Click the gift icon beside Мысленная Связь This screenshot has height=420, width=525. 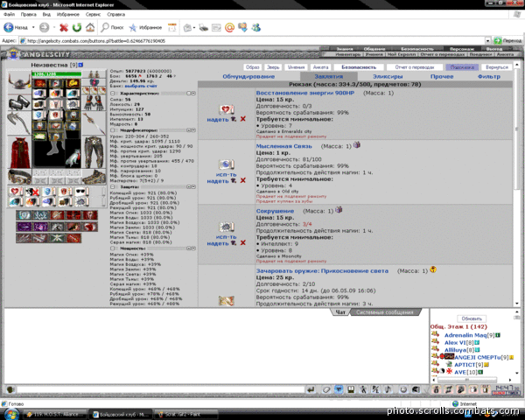coord(357,145)
